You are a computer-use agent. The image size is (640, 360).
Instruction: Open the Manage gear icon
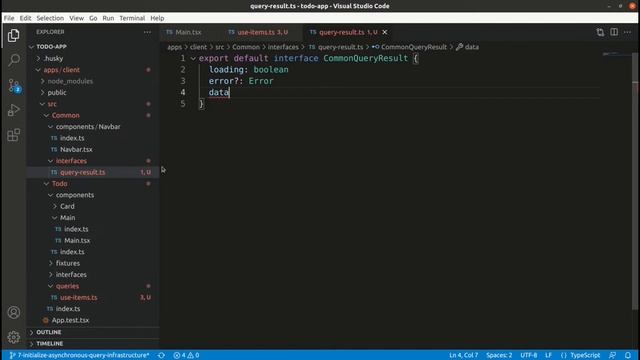click(x=13, y=337)
